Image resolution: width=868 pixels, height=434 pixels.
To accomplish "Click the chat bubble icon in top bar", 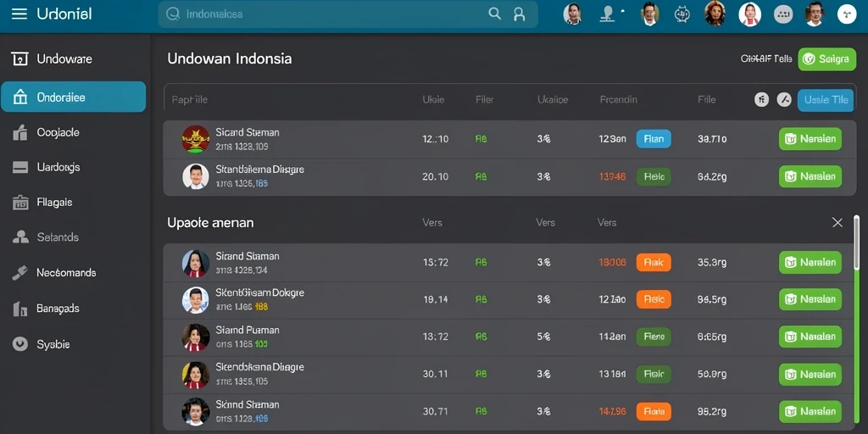I will point(782,14).
